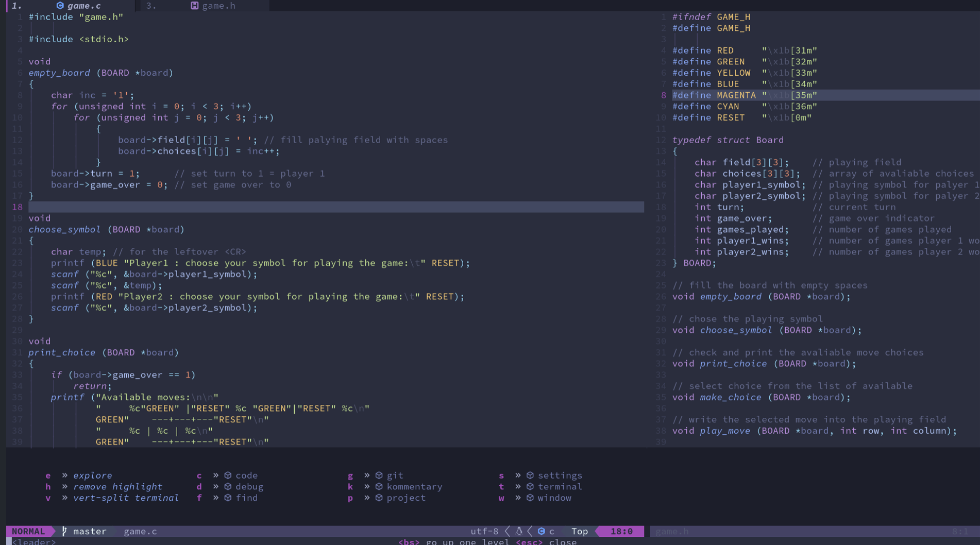The width and height of the screenshot is (980, 545).
Task: Open the find group entry
Action: (x=246, y=498)
